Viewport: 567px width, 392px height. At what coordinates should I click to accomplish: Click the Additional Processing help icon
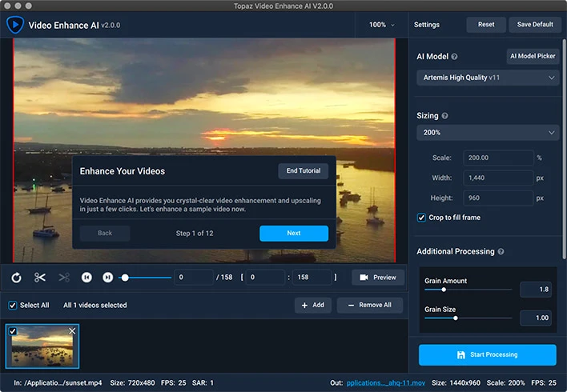[x=501, y=252]
